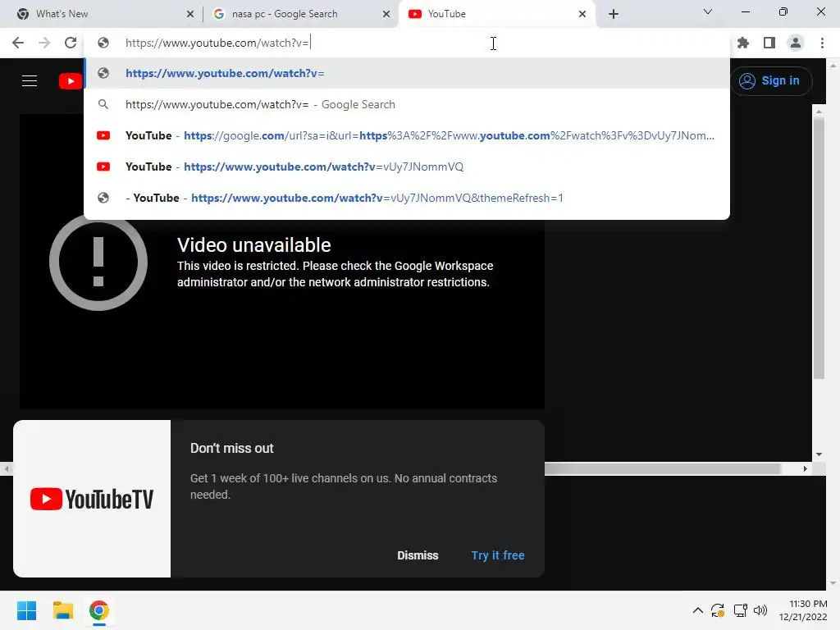
Task: Open a new tab with plus button
Action: 614,14
